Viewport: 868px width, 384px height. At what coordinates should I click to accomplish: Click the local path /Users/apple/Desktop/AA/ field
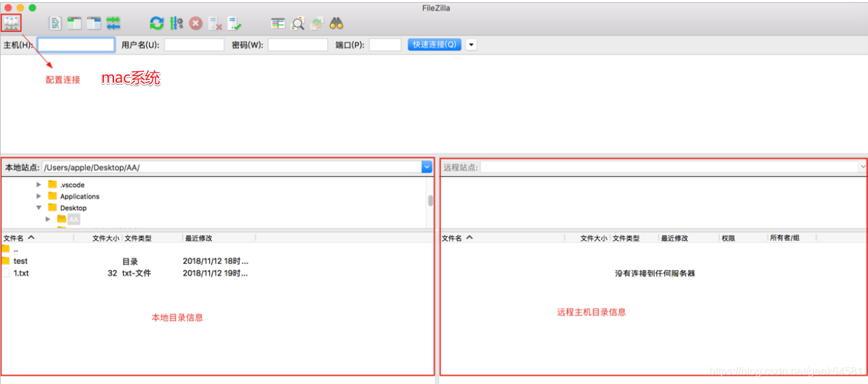coord(232,167)
